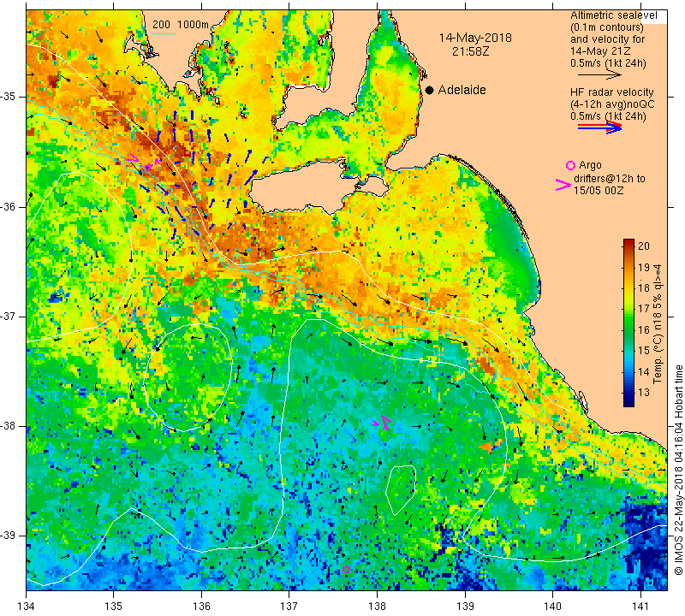Click the time stamp 21:58Z
The width and height of the screenshot is (685, 616).
[x=470, y=51]
